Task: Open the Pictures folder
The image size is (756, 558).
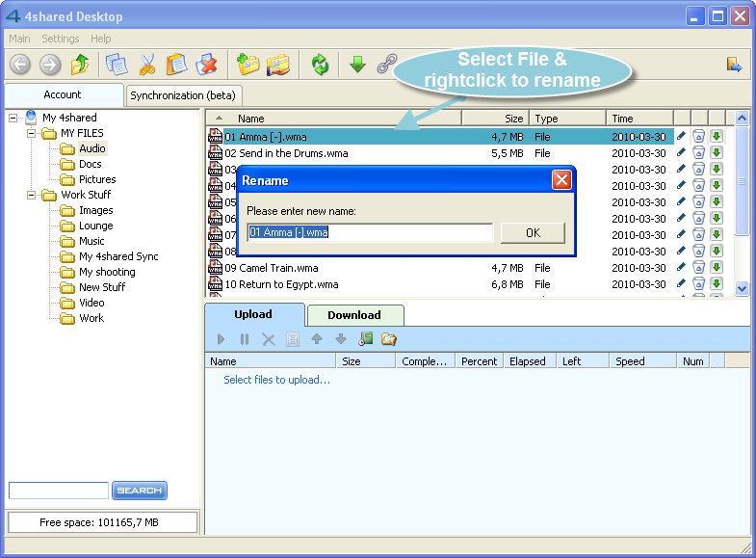Action: click(97, 179)
